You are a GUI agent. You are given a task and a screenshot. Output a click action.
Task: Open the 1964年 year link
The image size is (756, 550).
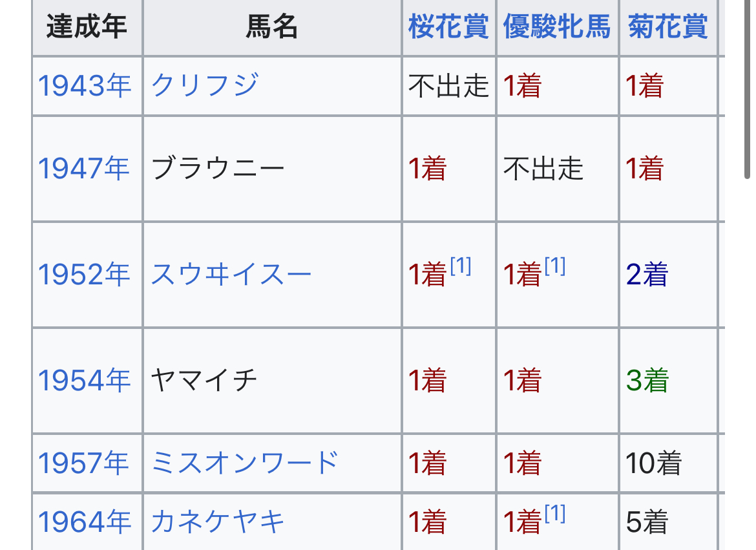[85, 522]
